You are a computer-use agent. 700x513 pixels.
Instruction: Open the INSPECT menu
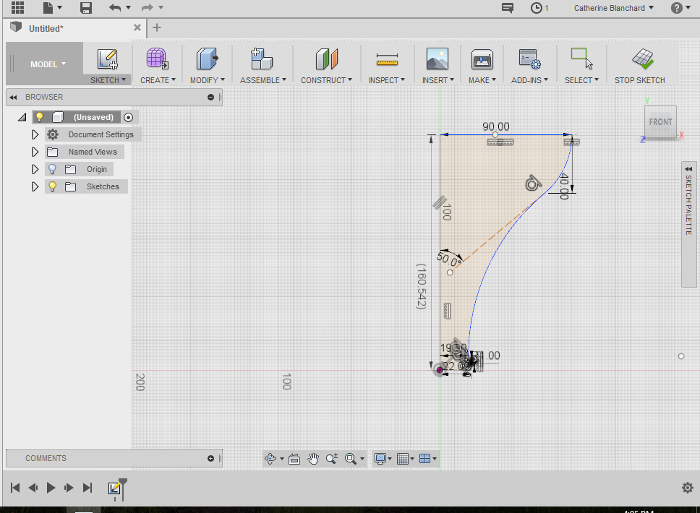pyautogui.click(x=387, y=80)
